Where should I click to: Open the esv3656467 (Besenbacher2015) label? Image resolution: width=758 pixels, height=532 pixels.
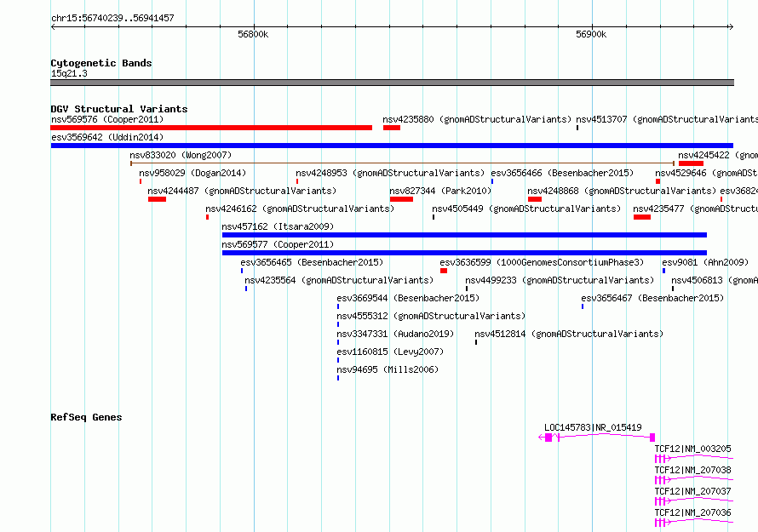coord(652,298)
